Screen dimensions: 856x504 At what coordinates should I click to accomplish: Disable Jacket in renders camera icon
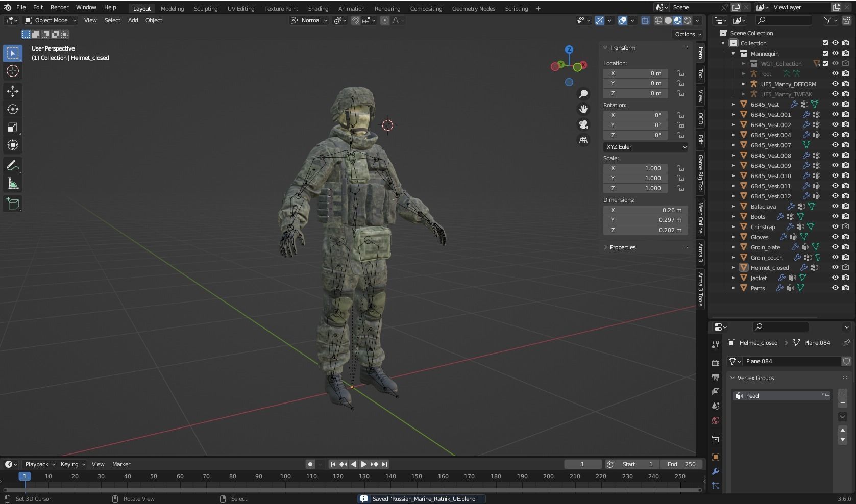(x=846, y=278)
